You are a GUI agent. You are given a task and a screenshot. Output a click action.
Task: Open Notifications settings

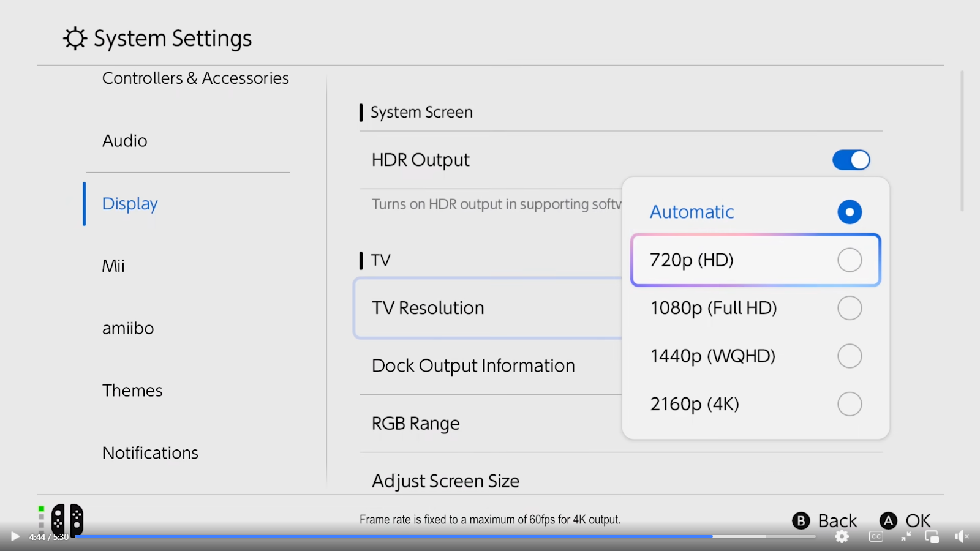click(x=150, y=453)
